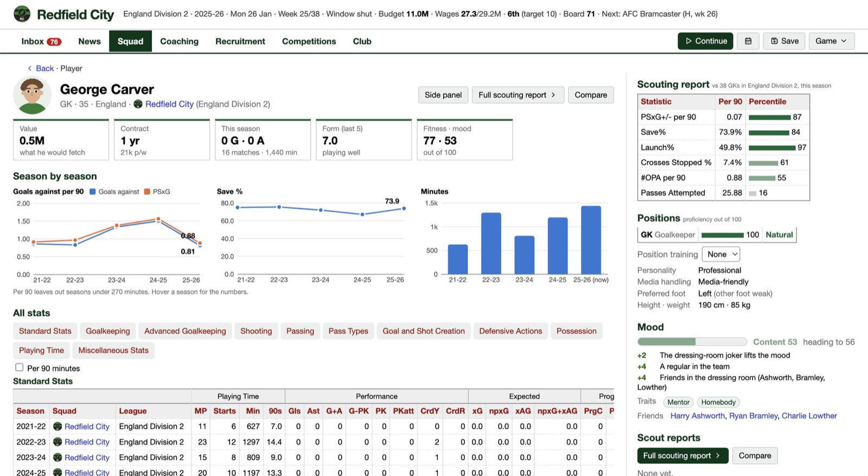This screenshot has height=476, width=868.
Task: Select the Competitions tab
Action: tap(309, 41)
